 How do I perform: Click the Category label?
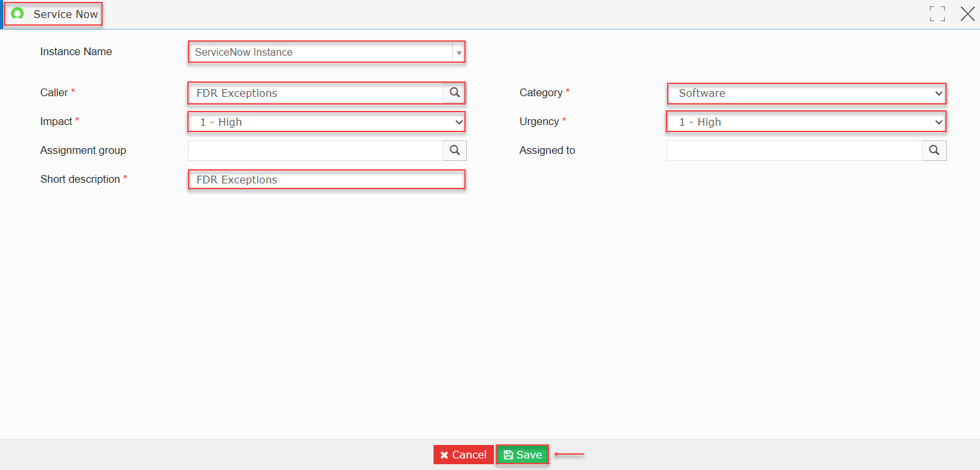tap(541, 93)
